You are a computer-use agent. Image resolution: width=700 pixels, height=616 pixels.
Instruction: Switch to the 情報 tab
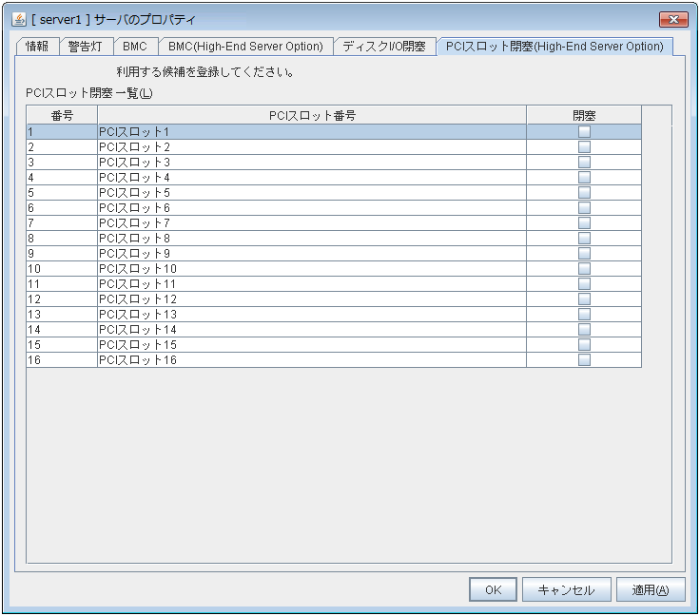(x=37, y=47)
